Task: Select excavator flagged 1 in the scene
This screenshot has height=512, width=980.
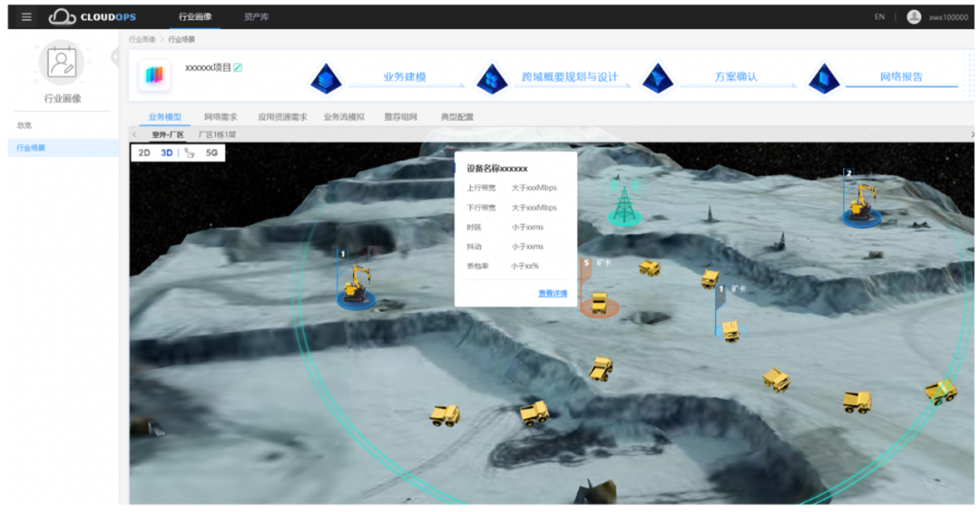Action: [x=357, y=288]
